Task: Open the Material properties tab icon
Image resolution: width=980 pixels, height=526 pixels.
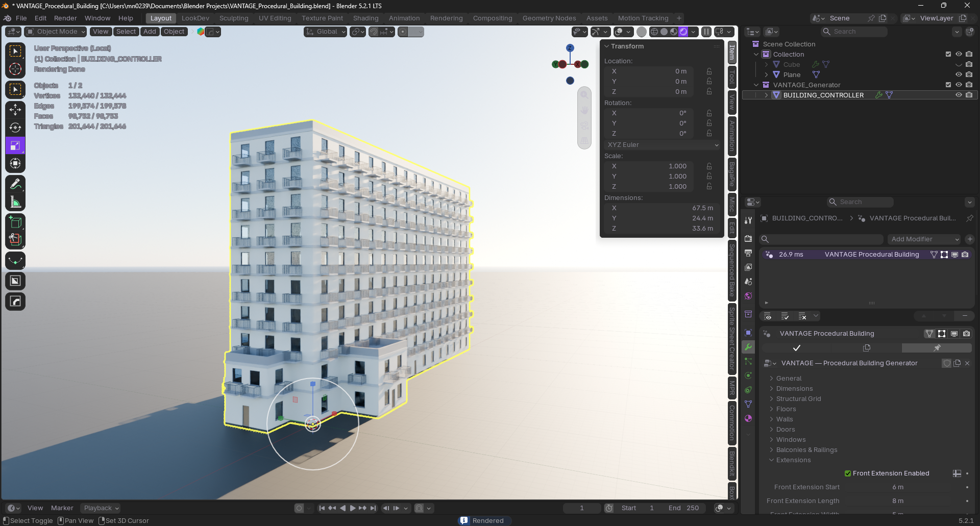Action: 748,418
